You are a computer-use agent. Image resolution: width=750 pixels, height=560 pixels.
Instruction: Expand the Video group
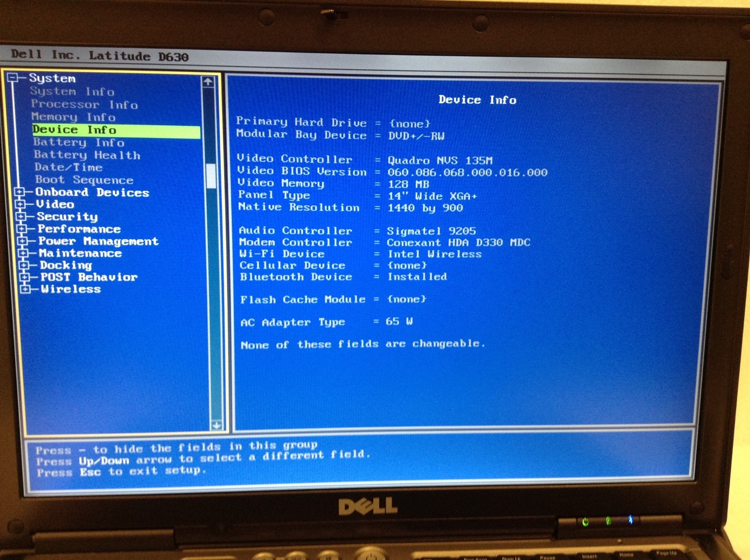(x=20, y=204)
